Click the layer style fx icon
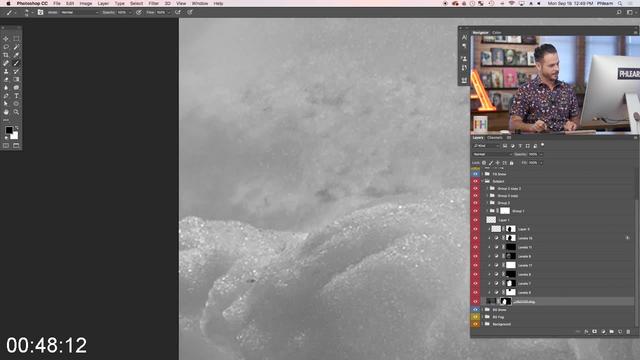Image resolution: width=640 pixels, height=360 pixels. (587, 332)
